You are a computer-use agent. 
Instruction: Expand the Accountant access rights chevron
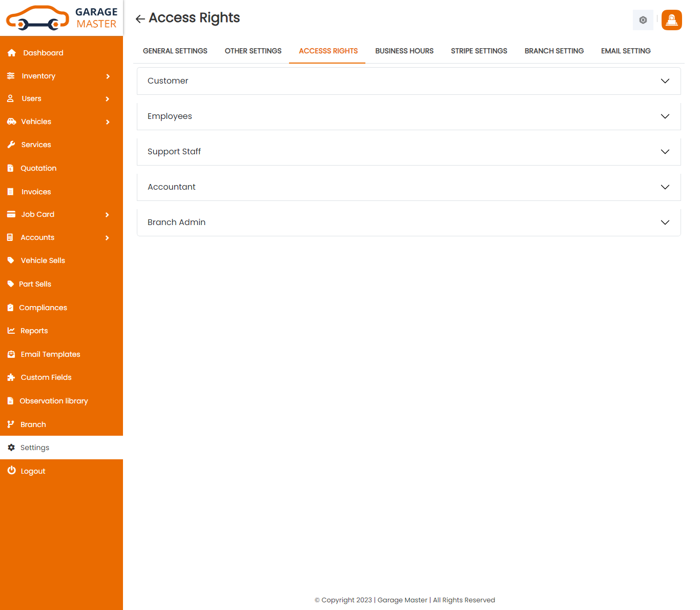tap(665, 187)
